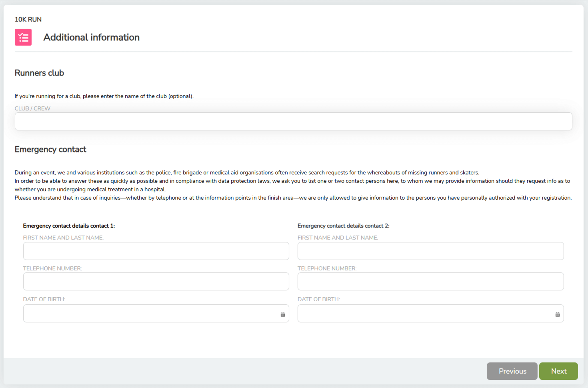Open calendar picker for contact 1 birth date
This screenshot has height=388, width=588.
283,315
